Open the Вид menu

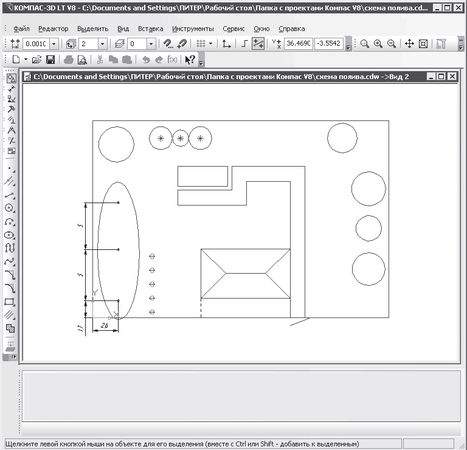pos(123,29)
